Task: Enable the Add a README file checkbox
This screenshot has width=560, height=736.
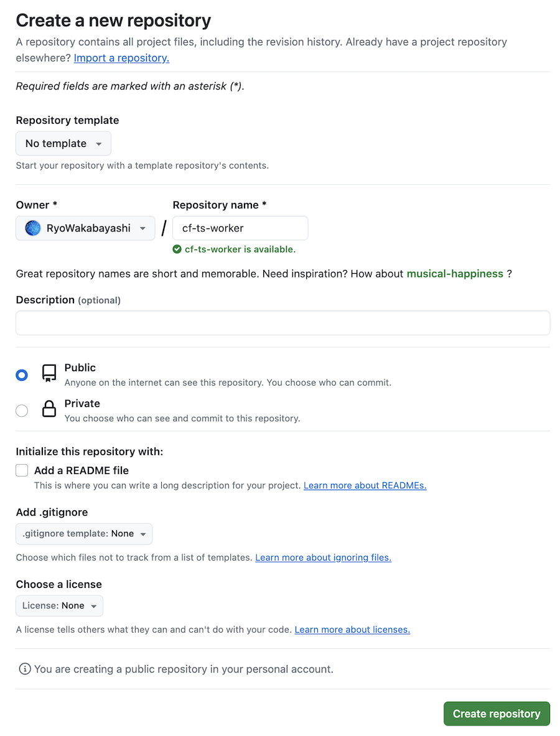Action: pos(22,470)
